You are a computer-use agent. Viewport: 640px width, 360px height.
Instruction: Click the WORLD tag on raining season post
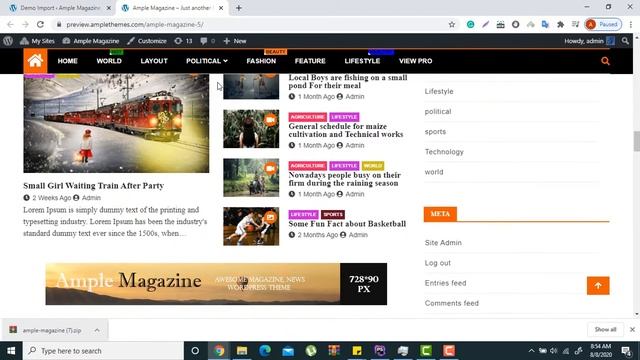(373, 166)
